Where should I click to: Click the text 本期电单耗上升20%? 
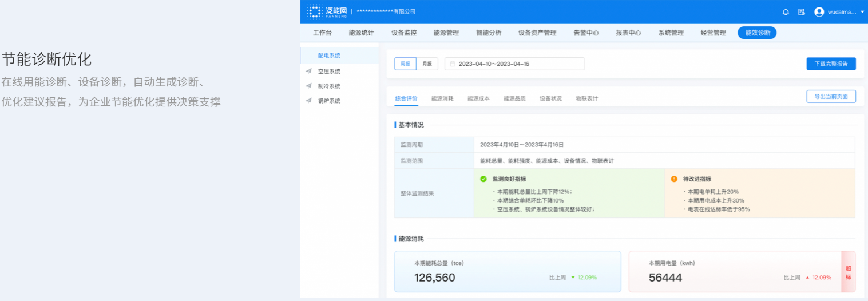click(714, 192)
